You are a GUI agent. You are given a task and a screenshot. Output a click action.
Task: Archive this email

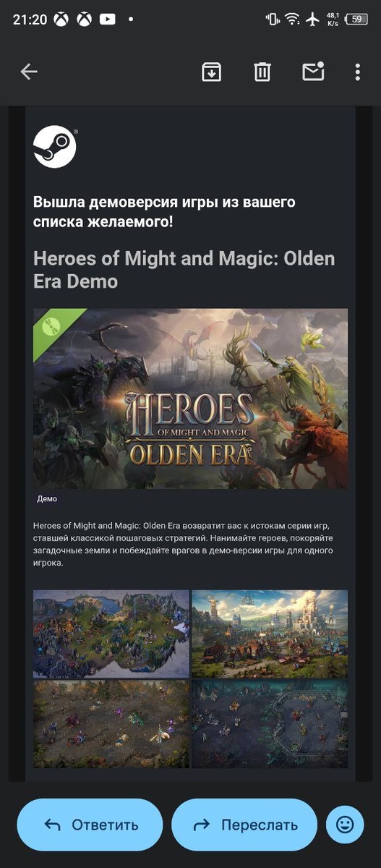click(211, 72)
